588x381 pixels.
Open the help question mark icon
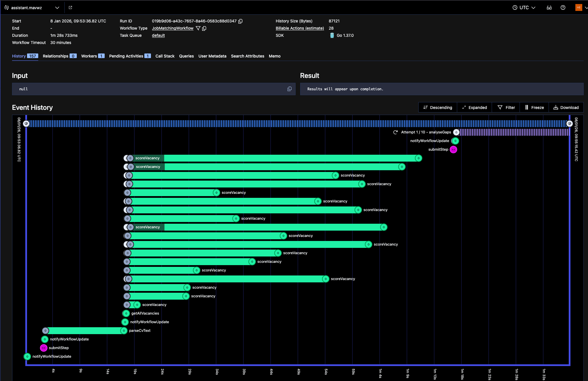(x=563, y=7)
